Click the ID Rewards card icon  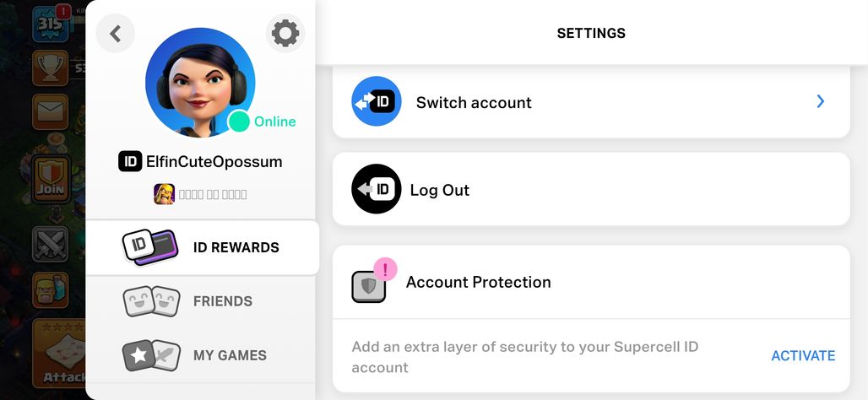click(150, 246)
